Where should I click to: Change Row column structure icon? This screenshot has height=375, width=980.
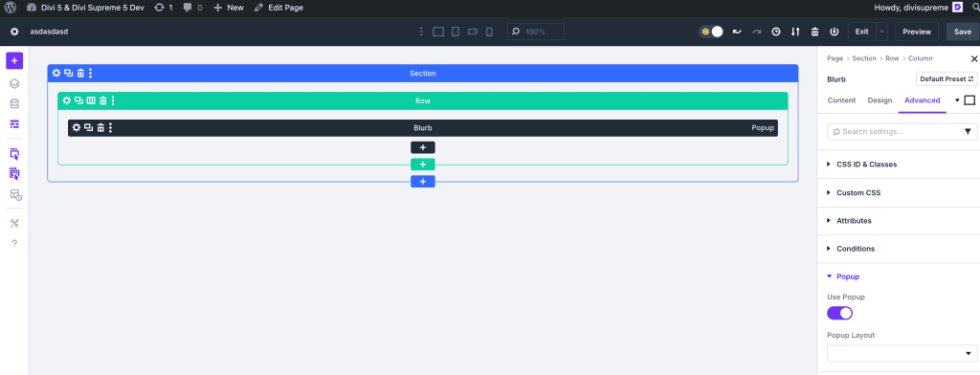click(x=91, y=100)
